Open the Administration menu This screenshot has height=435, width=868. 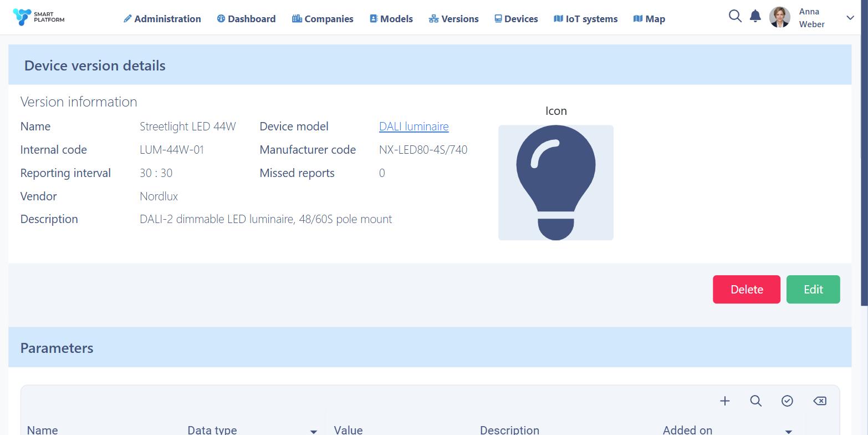pos(162,19)
